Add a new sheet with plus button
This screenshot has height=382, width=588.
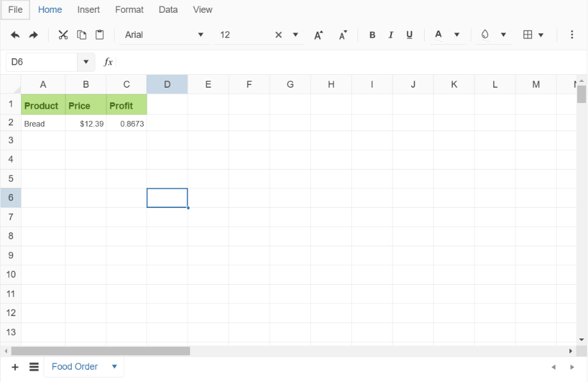(x=14, y=367)
